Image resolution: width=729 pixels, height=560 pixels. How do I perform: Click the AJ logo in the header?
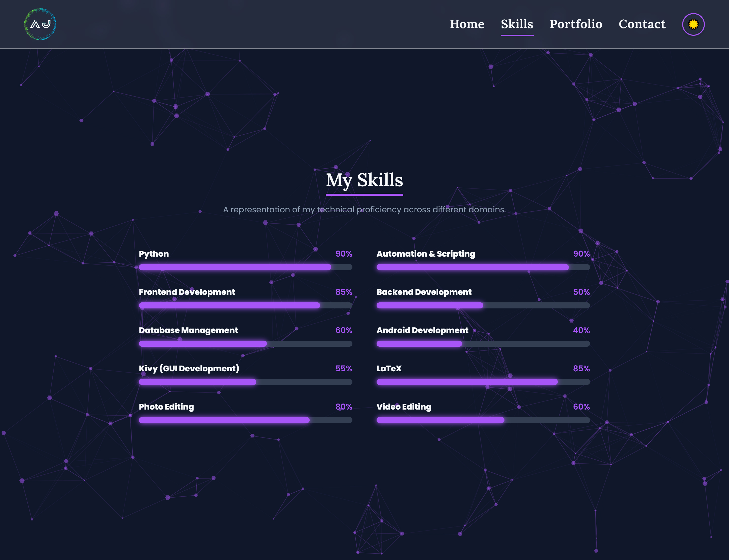click(40, 24)
